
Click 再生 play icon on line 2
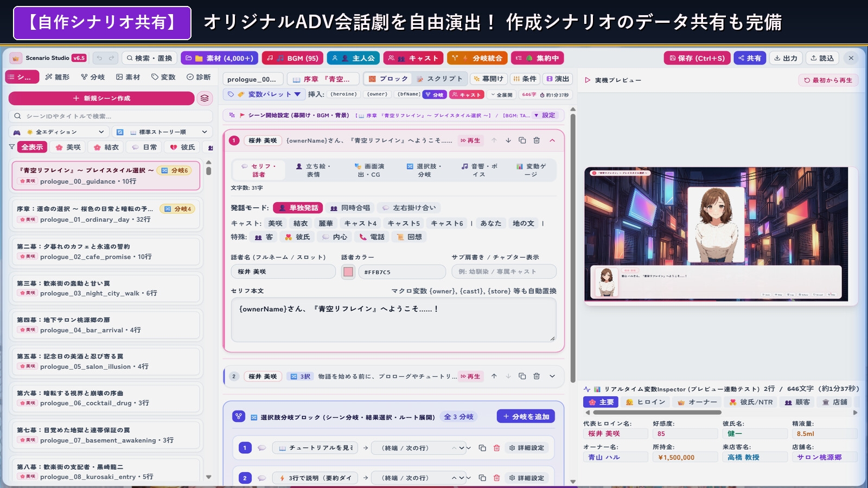(470, 376)
